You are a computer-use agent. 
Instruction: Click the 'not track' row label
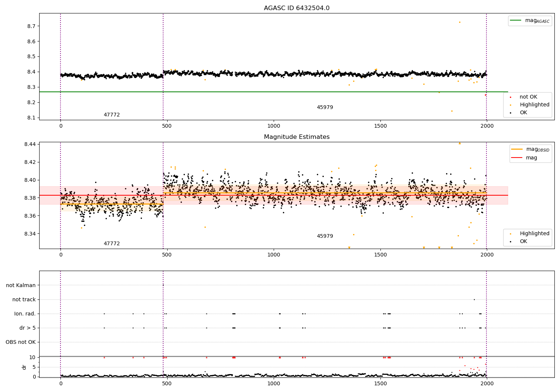click(24, 300)
